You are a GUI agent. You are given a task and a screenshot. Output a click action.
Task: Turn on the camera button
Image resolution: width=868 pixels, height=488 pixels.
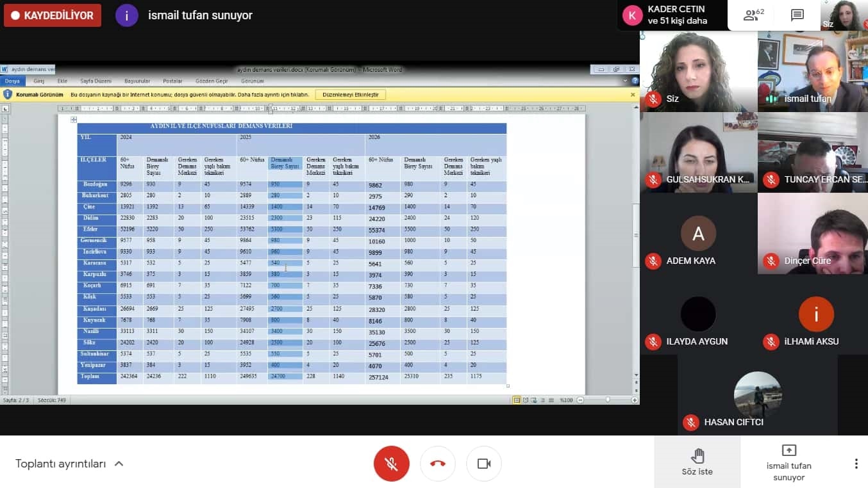pos(484,464)
